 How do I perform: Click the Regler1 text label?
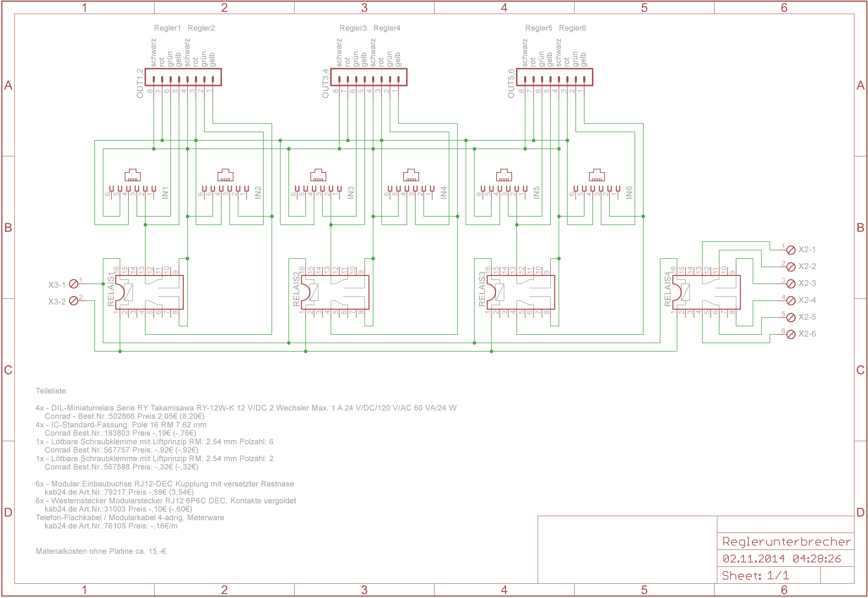167,28
